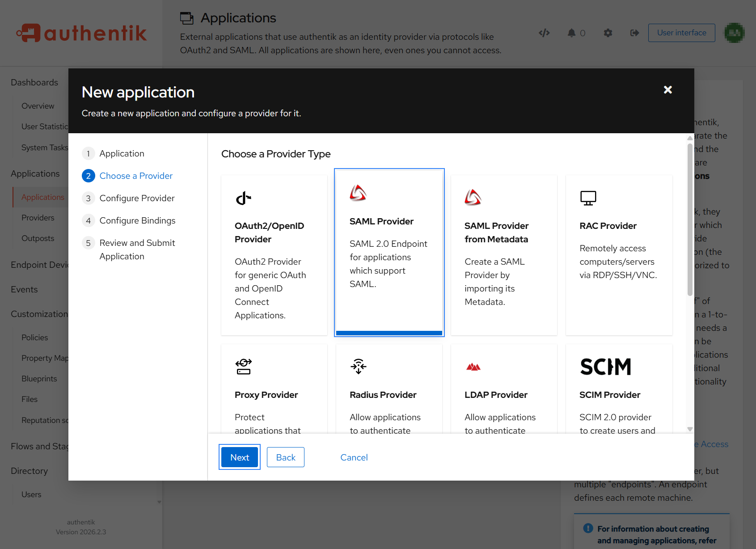Open User Statistics in the sidebar
This screenshot has height=549, width=756.
click(x=45, y=127)
